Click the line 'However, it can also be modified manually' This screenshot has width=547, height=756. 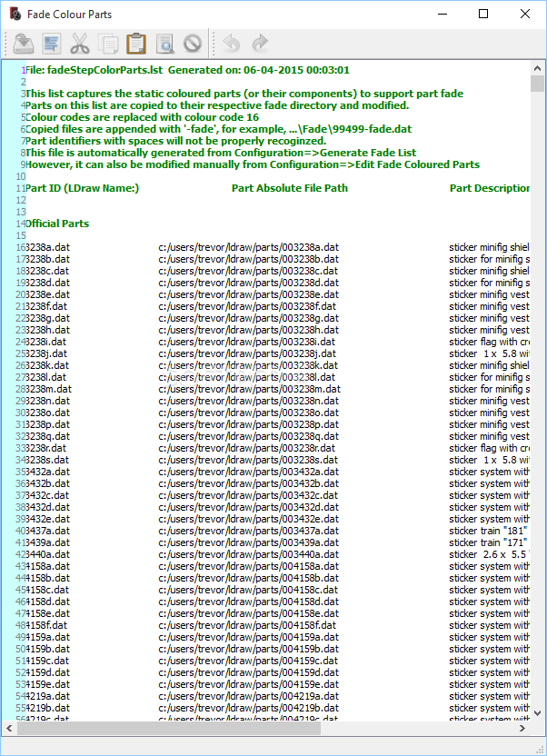(253, 164)
